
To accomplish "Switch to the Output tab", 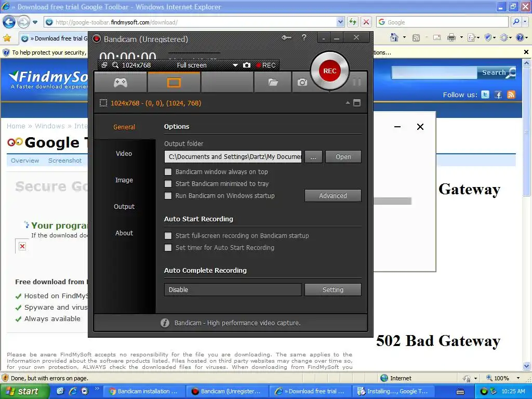I will coord(124,206).
